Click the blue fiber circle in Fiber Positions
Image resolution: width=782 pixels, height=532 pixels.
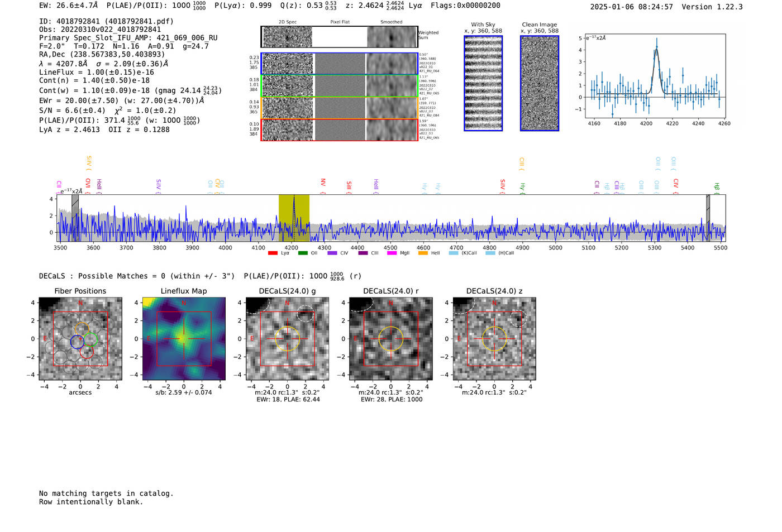coord(77,342)
